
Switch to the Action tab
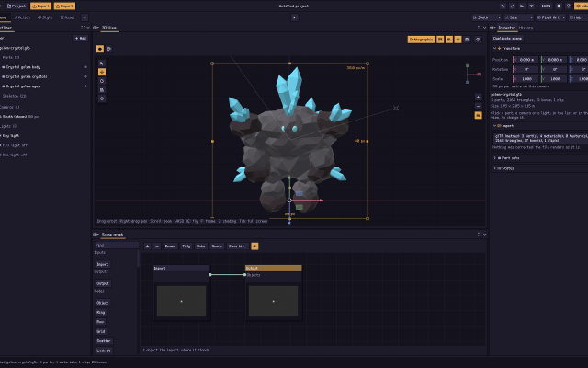[22, 17]
